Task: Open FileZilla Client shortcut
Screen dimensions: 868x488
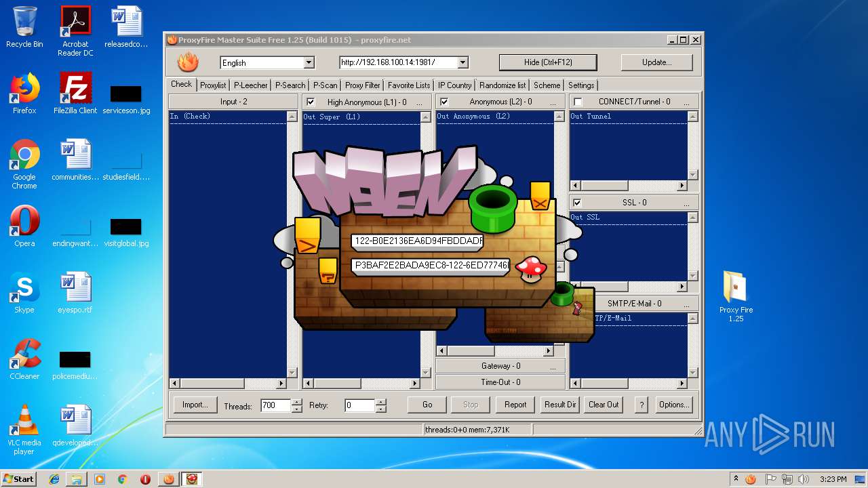Action: (x=75, y=94)
